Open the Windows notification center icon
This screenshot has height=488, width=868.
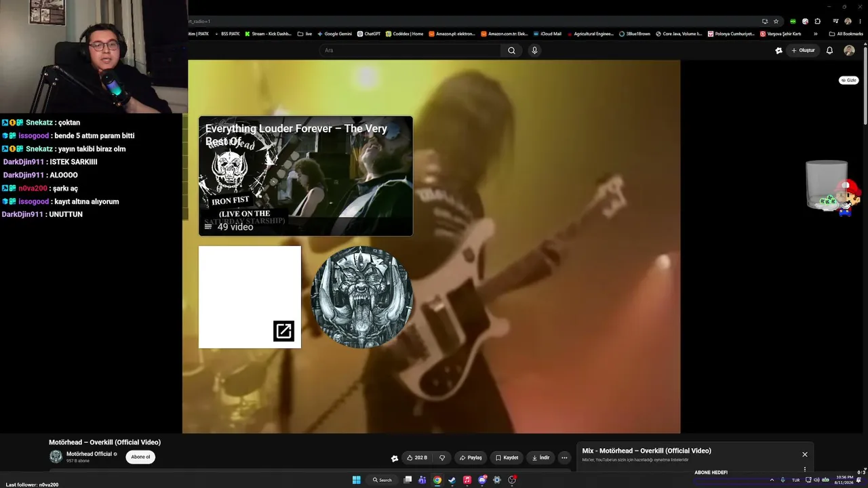tap(859, 480)
